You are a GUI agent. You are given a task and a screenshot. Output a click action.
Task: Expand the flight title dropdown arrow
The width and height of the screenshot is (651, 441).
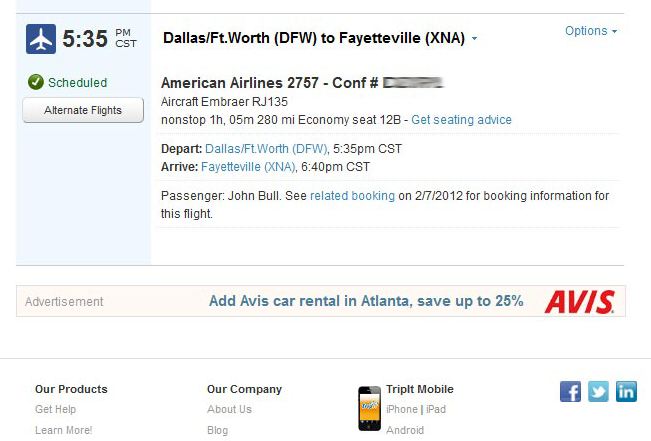[474, 40]
